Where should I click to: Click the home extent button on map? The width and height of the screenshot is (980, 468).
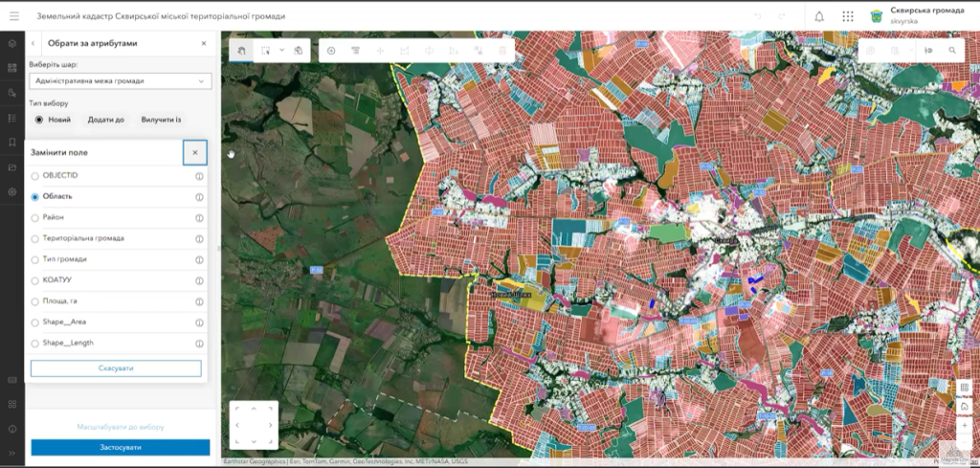point(965,407)
